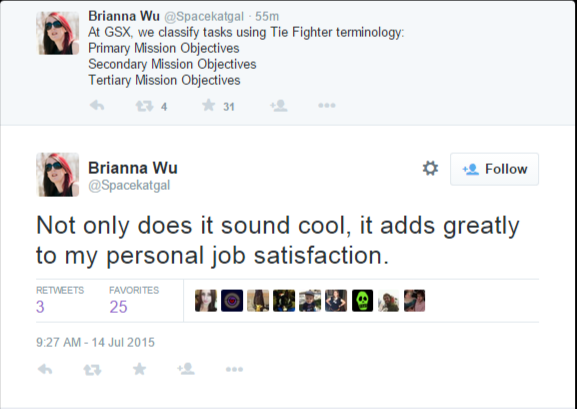Image resolution: width=577 pixels, height=409 pixels.
Task: Open the 9:27 AM - 14 Jul 2015 timestamp
Action: (95, 342)
